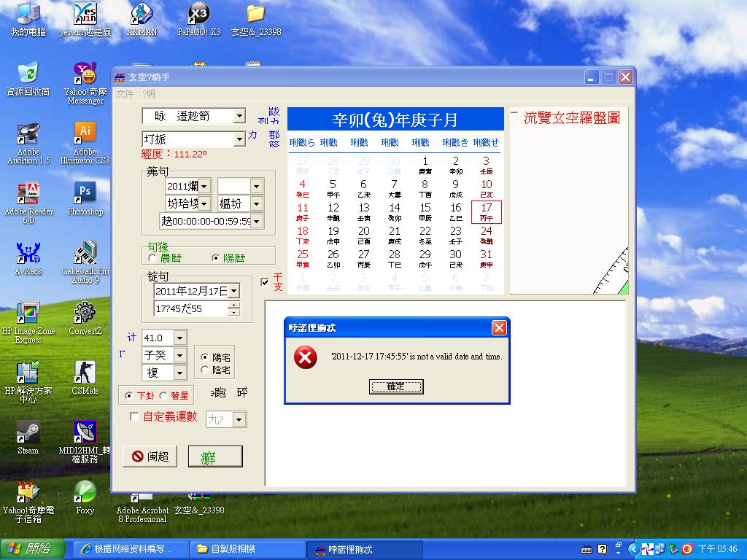Image resolution: width=747 pixels, height=560 pixels.
Task: Expand the 00:00:00-00:59:59 time range dropdown
Action: pyautogui.click(x=256, y=221)
